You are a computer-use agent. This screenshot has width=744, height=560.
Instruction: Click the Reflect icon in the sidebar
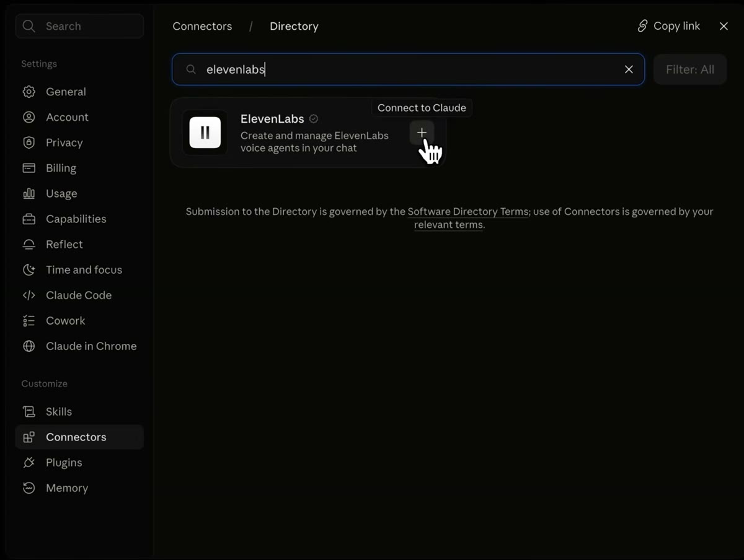pos(29,244)
